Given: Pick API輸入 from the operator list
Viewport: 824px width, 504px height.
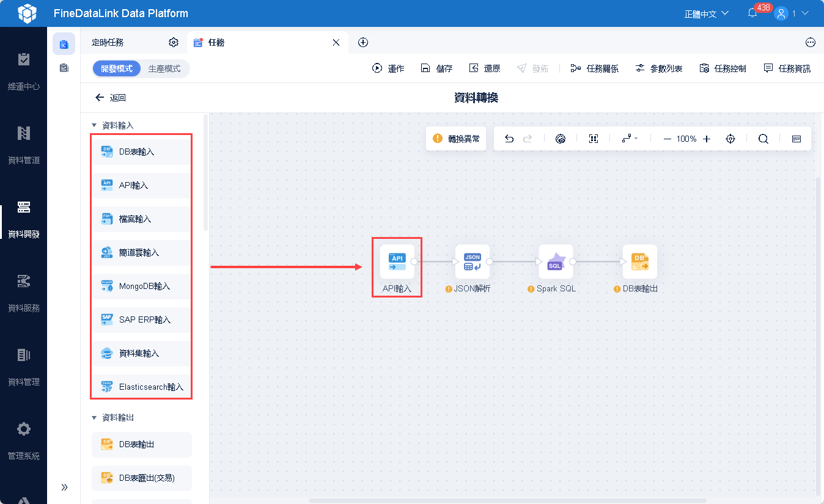Looking at the screenshot, I should [141, 185].
